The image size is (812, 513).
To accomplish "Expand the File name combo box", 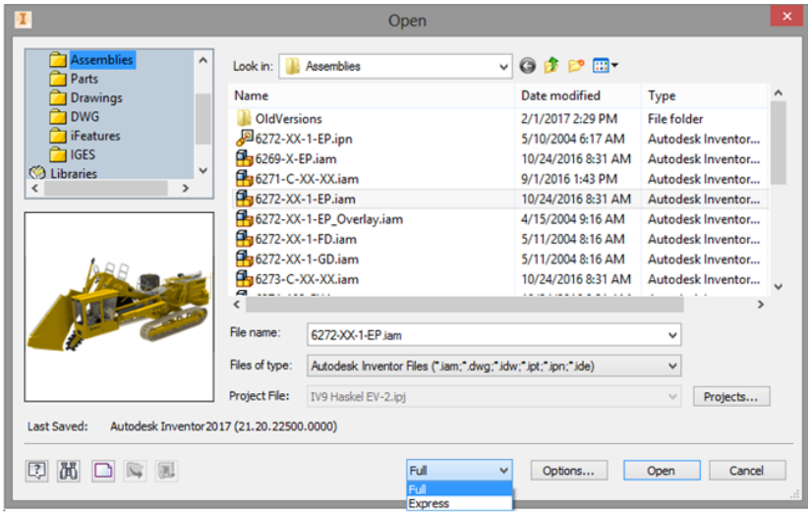I will 672,335.
